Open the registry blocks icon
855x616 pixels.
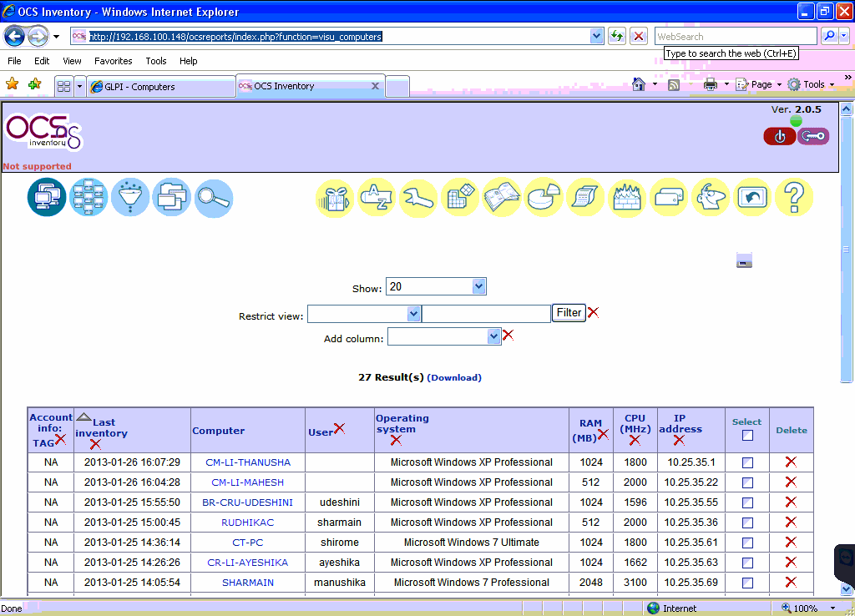[x=460, y=197]
